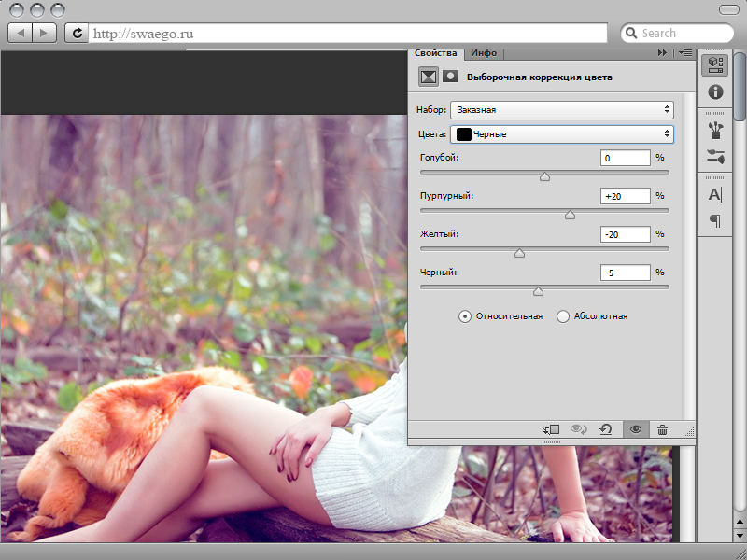This screenshot has height=560, width=747.
Task: Open the Character panel icon
Action: tap(715, 195)
